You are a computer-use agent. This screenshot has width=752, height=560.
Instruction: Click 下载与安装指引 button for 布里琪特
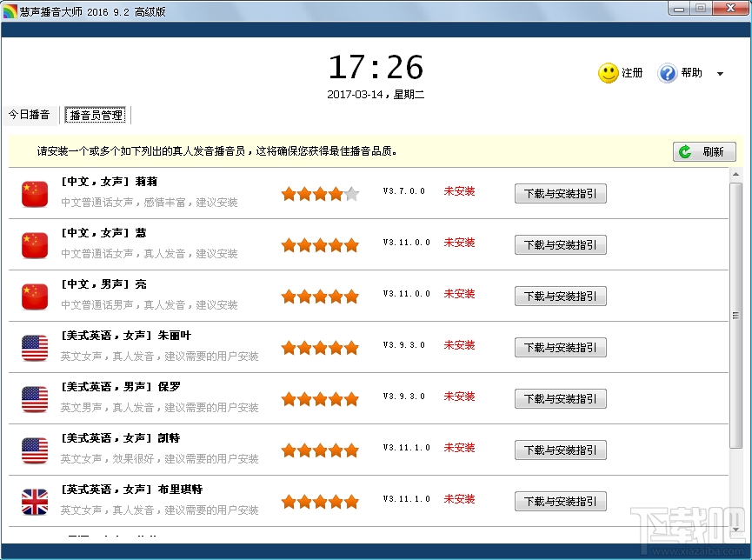pyautogui.click(x=560, y=501)
